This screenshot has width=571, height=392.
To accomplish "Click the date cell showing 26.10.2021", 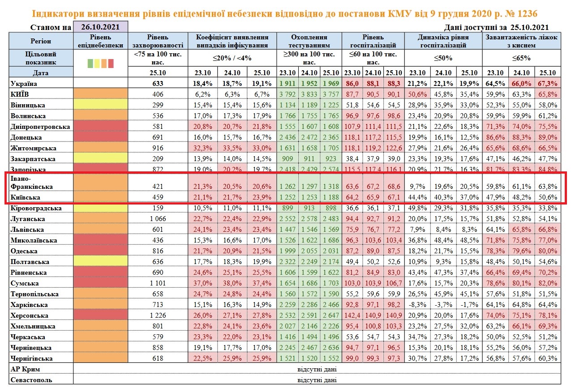I will 101,27.
